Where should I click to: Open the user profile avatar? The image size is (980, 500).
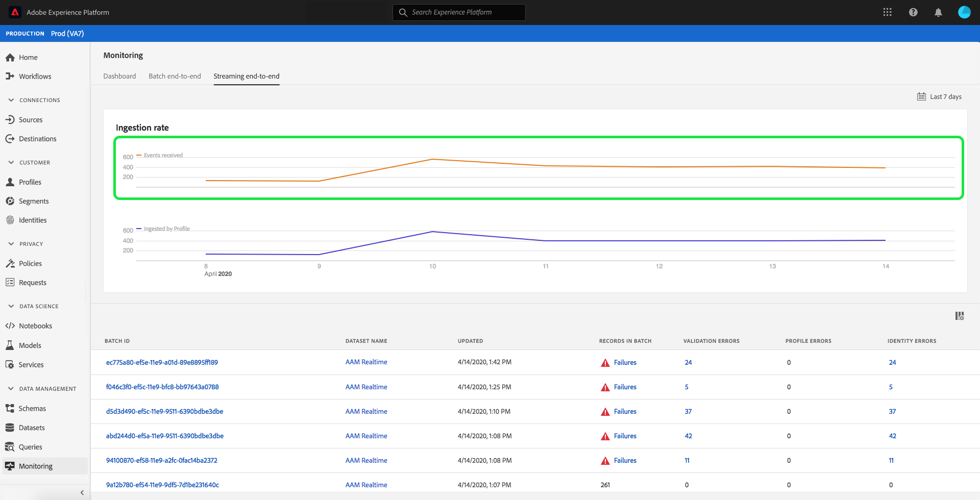[964, 12]
